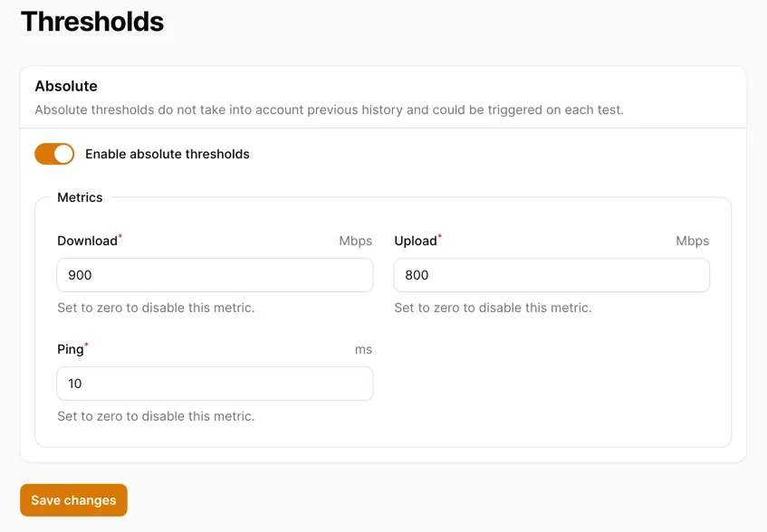Click into the Ping threshold input
Image resolution: width=767 pixels, height=532 pixels.
point(215,384)
